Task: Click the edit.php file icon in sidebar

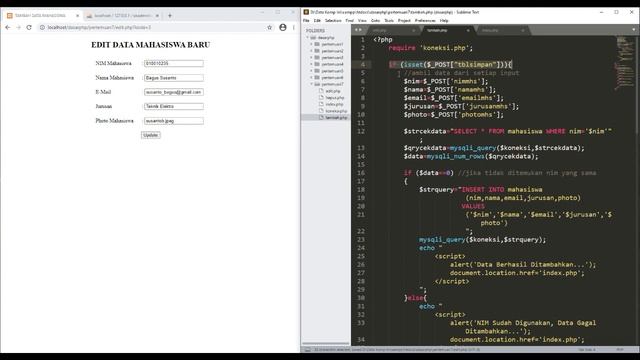Action: [321, 91]
